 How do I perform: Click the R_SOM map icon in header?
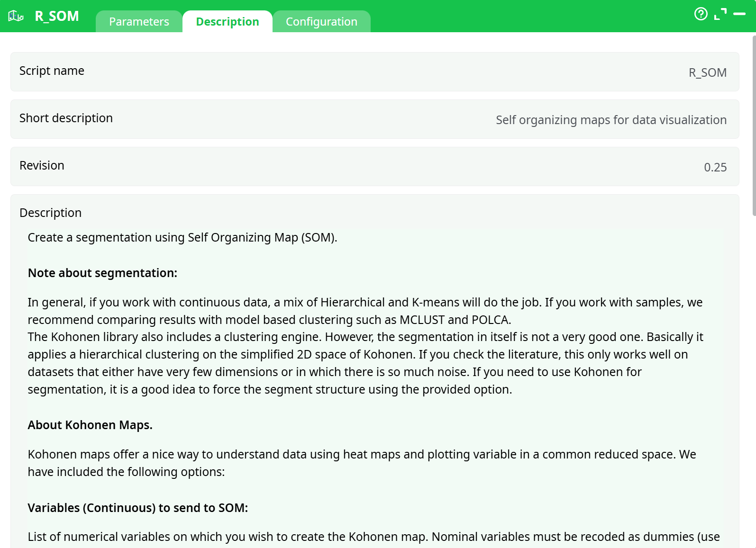tap(16, 16)
